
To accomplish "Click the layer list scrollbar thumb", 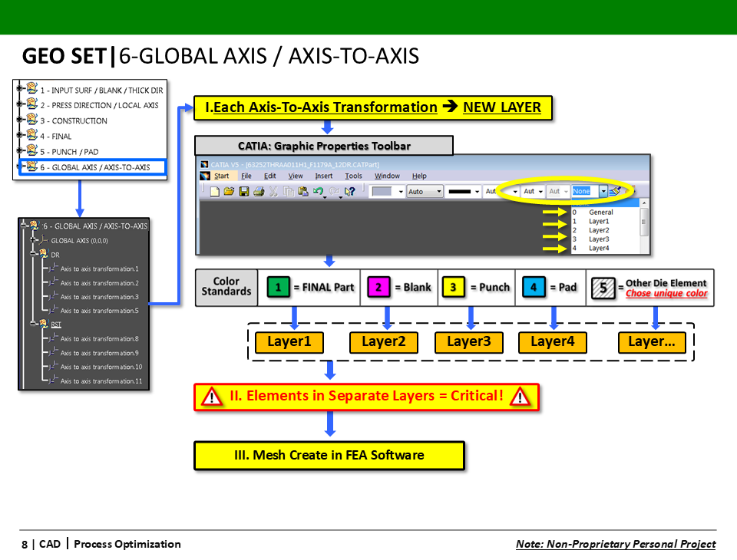I will pyautogui.click(x=644, y=221).
